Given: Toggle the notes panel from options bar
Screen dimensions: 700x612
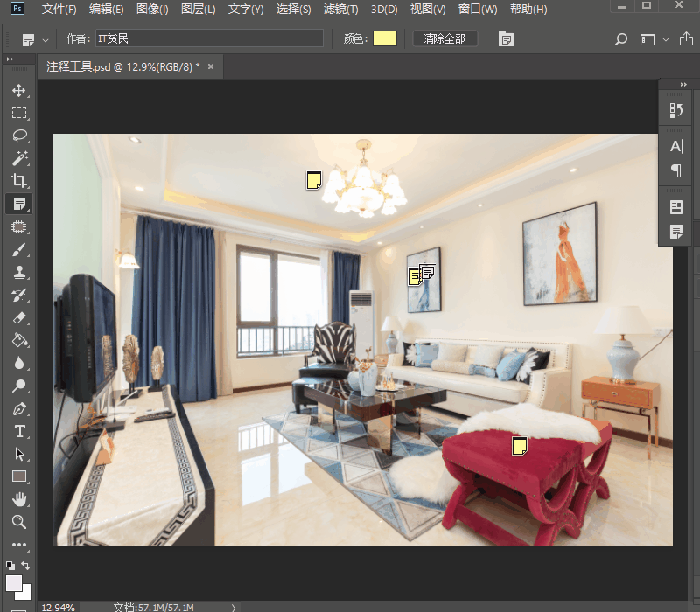Looking at the screenshot, I should click(506, 39).
